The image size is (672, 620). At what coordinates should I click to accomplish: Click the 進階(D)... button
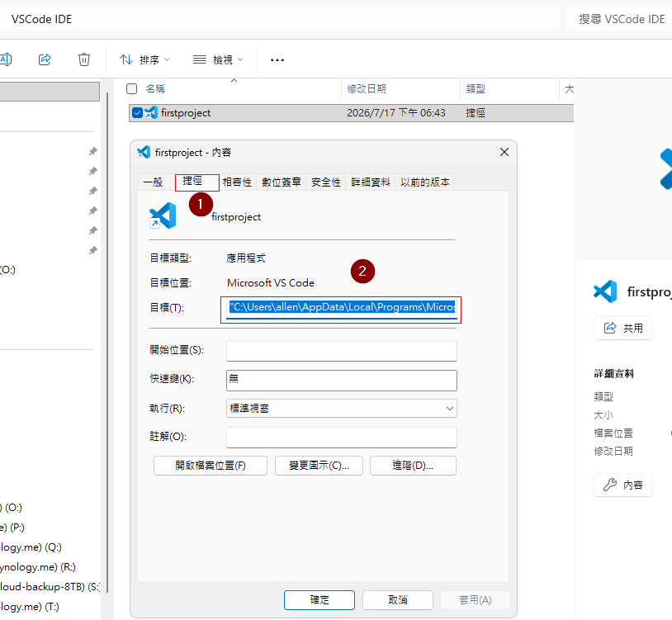[x=413, y=466]
